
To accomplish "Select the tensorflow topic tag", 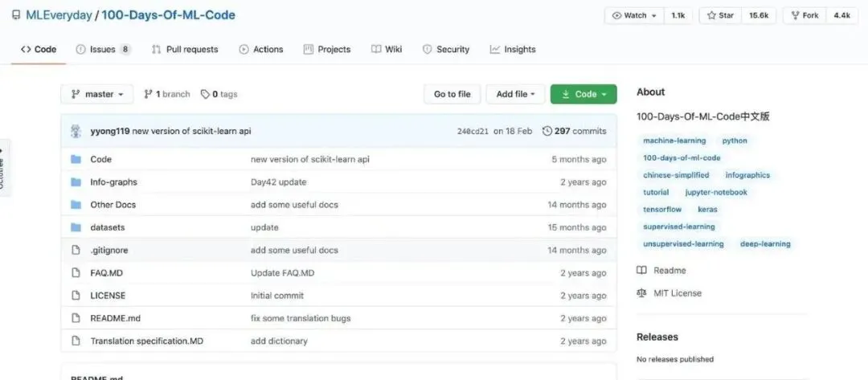I will [662, 209].
